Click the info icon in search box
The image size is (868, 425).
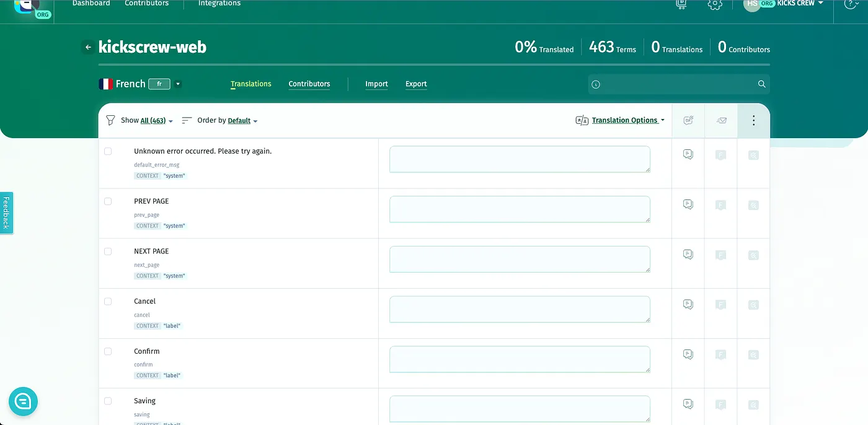pyautogui.click(x=596, y=84)
